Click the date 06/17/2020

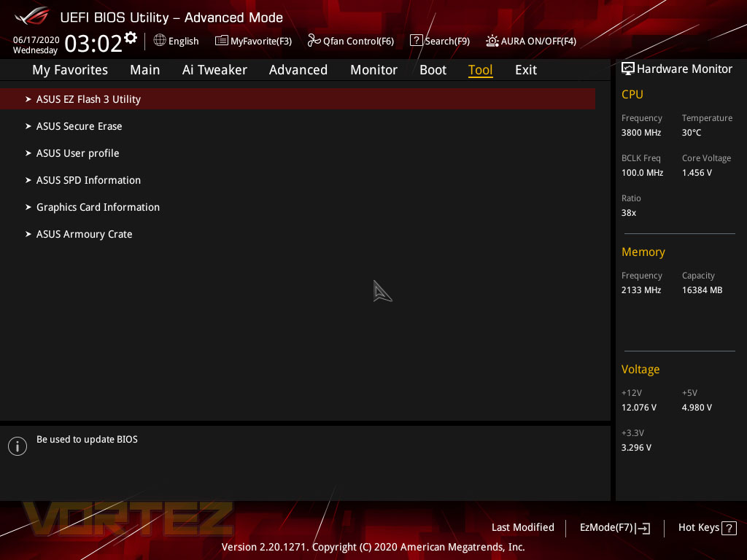click(x=36, y=40)
